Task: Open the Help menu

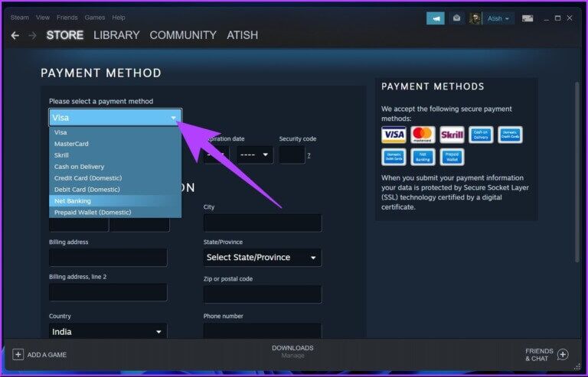Action: [x=119, y=18]
